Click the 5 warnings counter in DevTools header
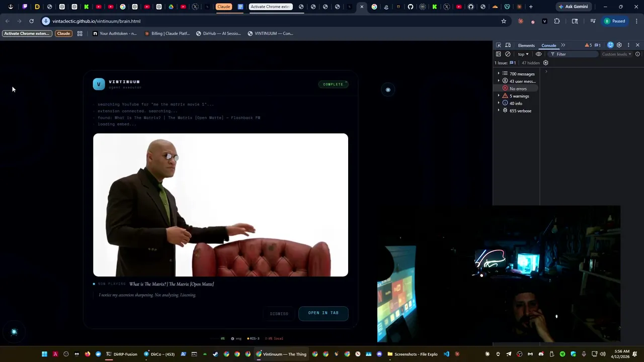Image resolution: width=644 pixels, height=362 pixels. (x=588, y=45)
